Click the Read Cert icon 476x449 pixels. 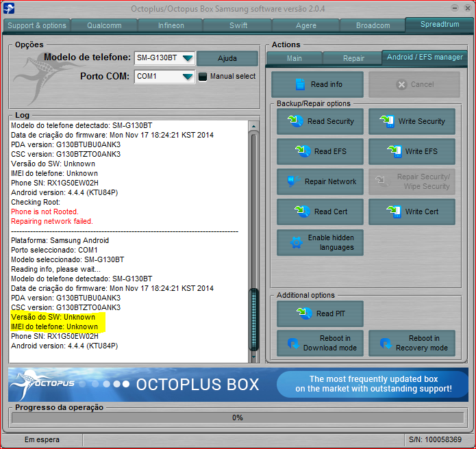click(x=302, y=211)
